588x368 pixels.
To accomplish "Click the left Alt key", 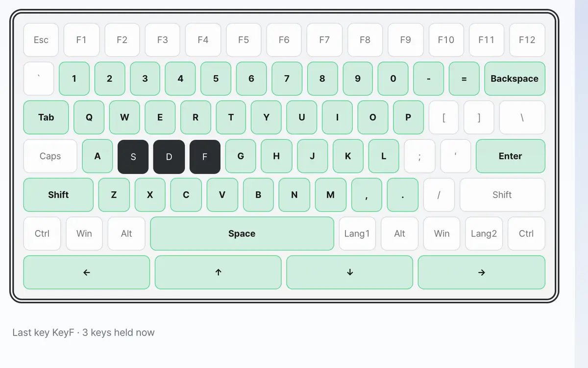I will pyautogui.click(x=126, y=234).
